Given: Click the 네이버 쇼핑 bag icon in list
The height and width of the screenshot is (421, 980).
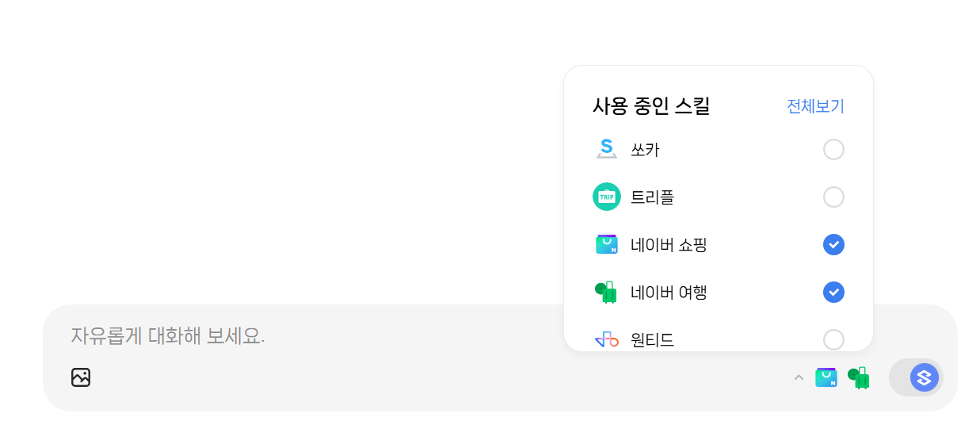Looking at the screenshot, I should pyautogui.click(x=607, y=244).
